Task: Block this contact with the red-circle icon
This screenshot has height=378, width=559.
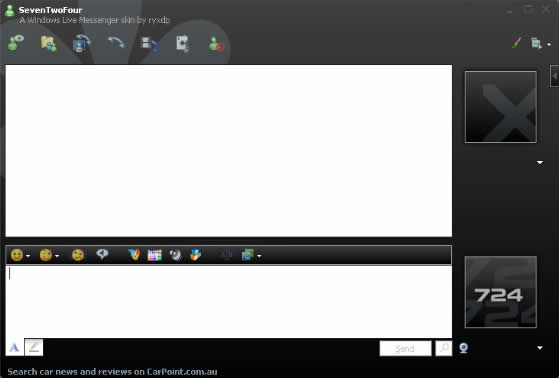Action: coord(217,45)
